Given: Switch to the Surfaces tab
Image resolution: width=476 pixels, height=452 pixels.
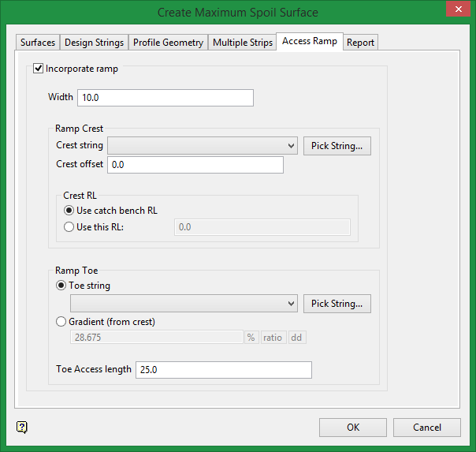Looking at the screenshot, I should click(38, 43).
